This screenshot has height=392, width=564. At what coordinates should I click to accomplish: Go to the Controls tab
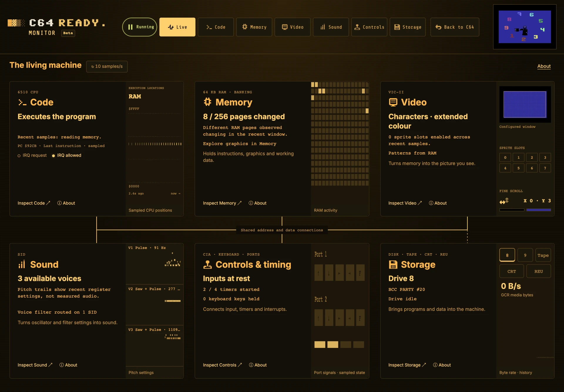point(369,27)
